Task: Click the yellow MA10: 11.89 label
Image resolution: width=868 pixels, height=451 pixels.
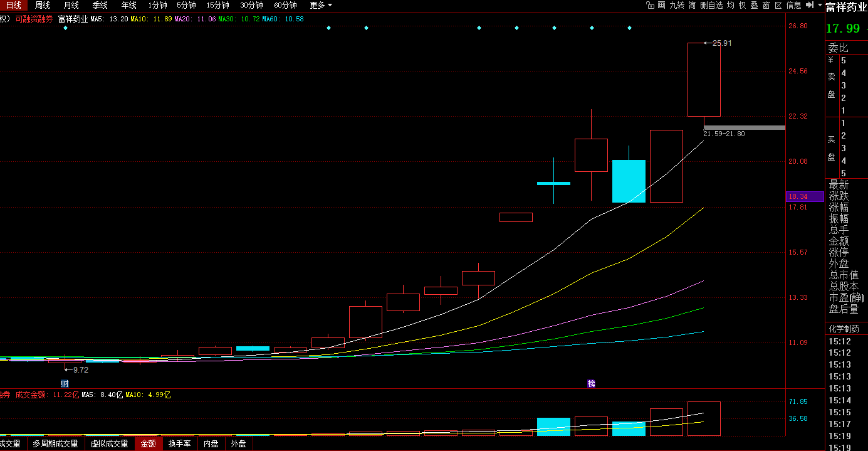Action: coord(151,19)
